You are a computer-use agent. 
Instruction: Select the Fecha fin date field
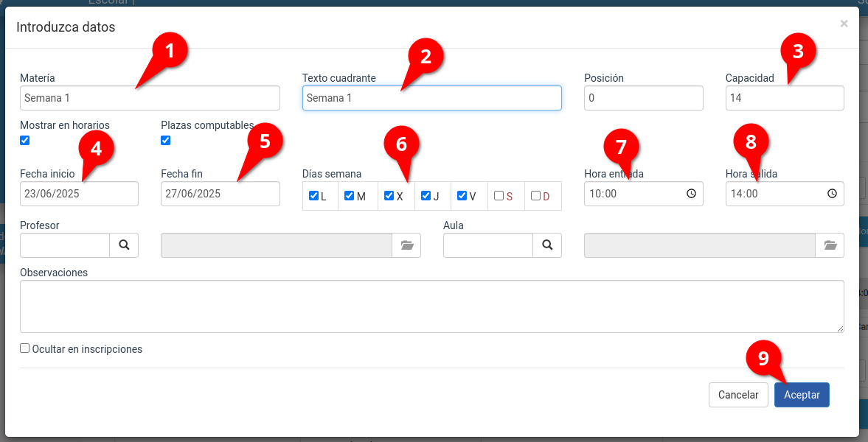coord(220,194)
